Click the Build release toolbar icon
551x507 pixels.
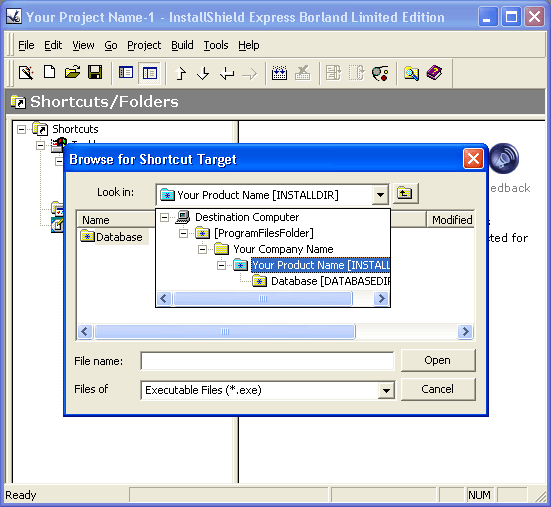click(x=279, y=73)
